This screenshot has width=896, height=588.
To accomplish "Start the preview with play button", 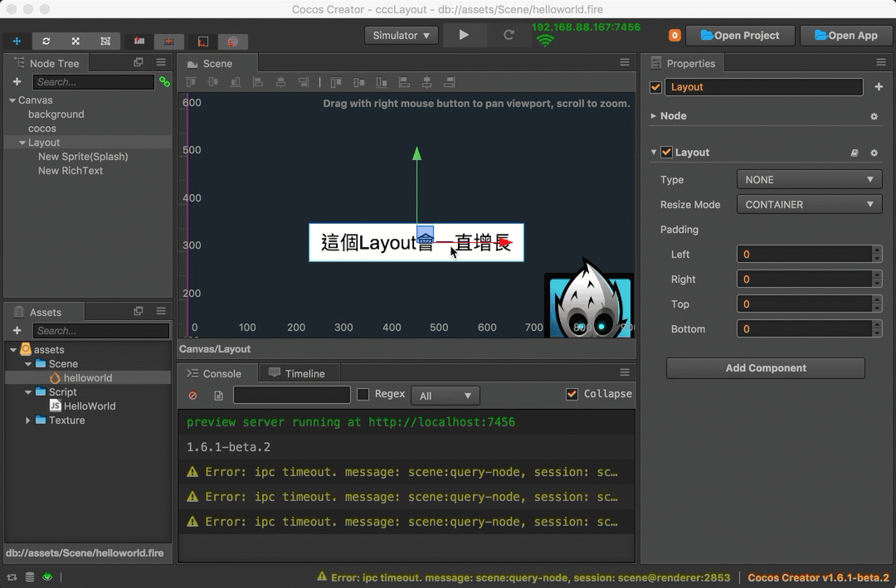I will click(464, 36).
